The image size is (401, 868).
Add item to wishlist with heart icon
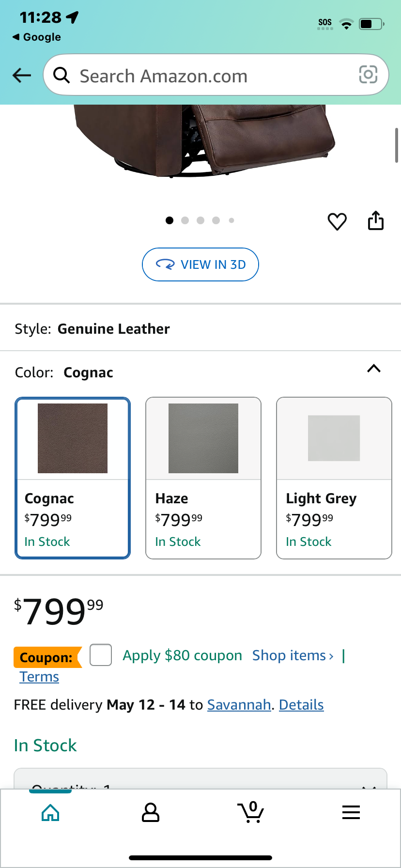click(x=337, y=221)
